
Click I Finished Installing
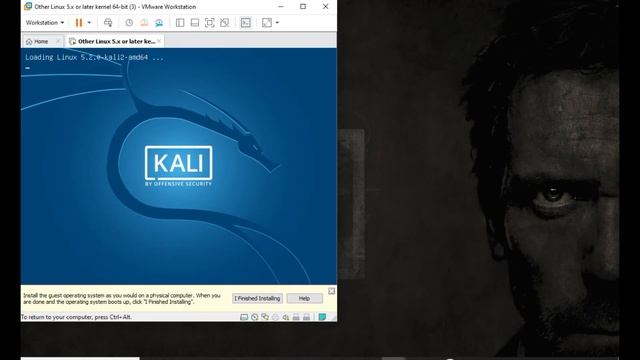(x=257, y=298)
